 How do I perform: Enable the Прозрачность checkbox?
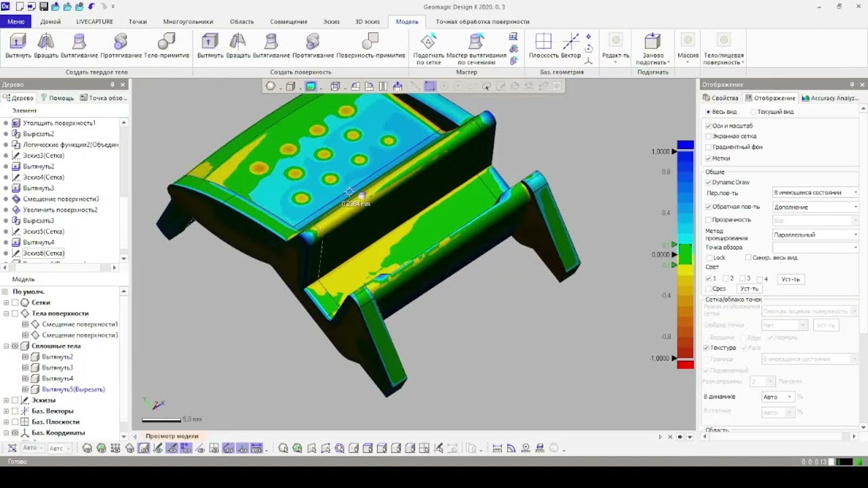coord(709,220)
